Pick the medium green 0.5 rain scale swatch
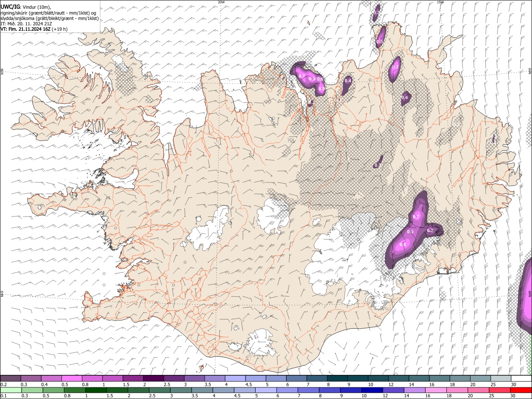Image resolution: width=532 pixels, height=399 pixels. pyautogui.click(x=53, y=390)
